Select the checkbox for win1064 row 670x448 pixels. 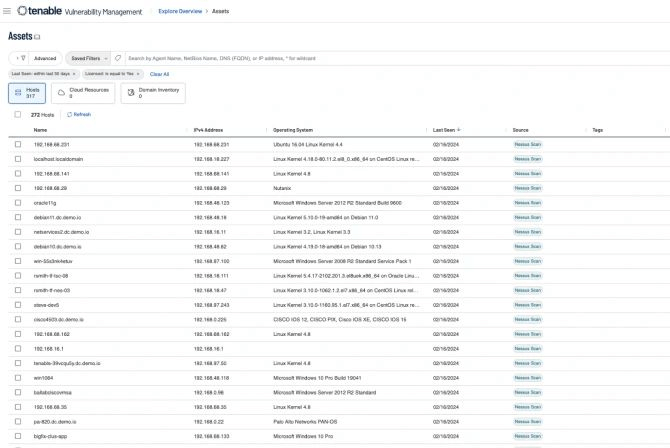(x=18, y=378)
